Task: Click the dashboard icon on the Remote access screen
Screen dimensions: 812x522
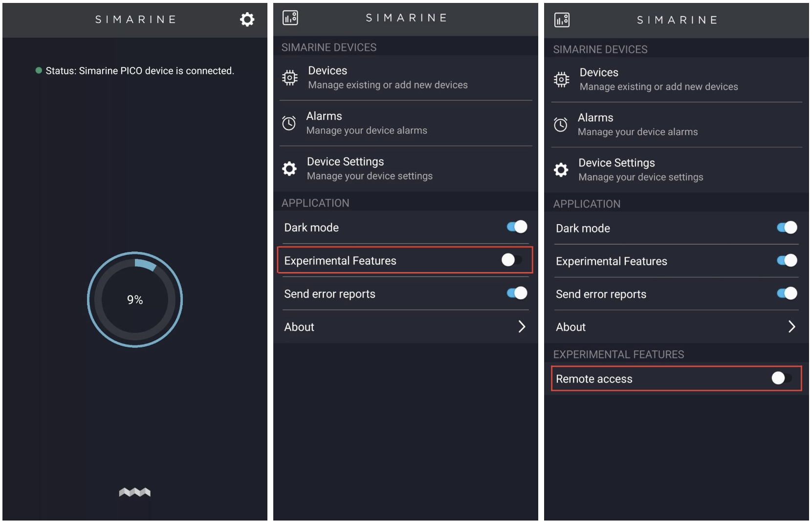Action: 562,20
